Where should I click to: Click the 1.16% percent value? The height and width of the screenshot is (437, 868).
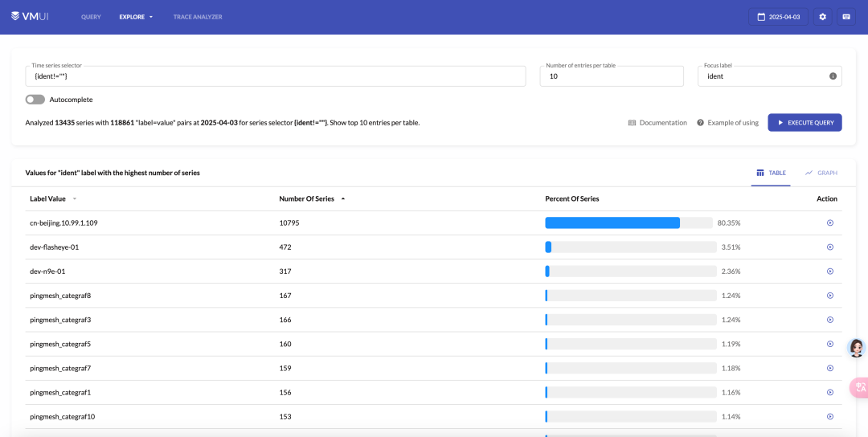731,392
